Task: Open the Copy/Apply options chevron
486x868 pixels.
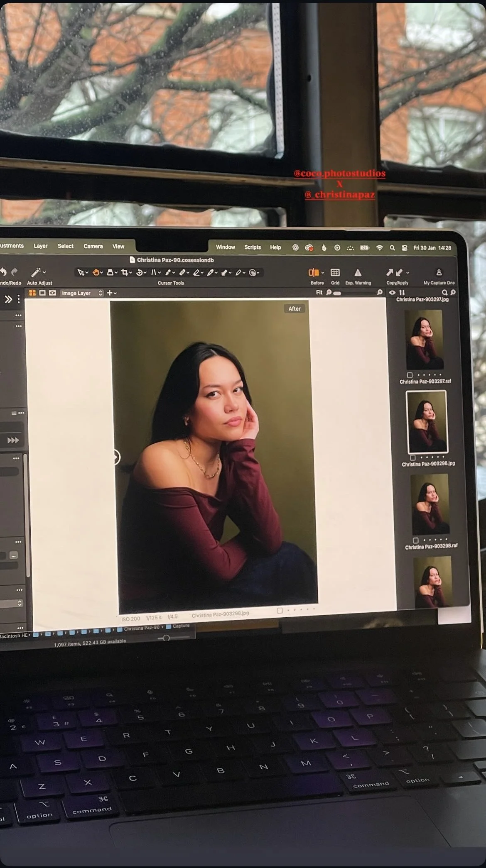Action: tap(407, 273)
